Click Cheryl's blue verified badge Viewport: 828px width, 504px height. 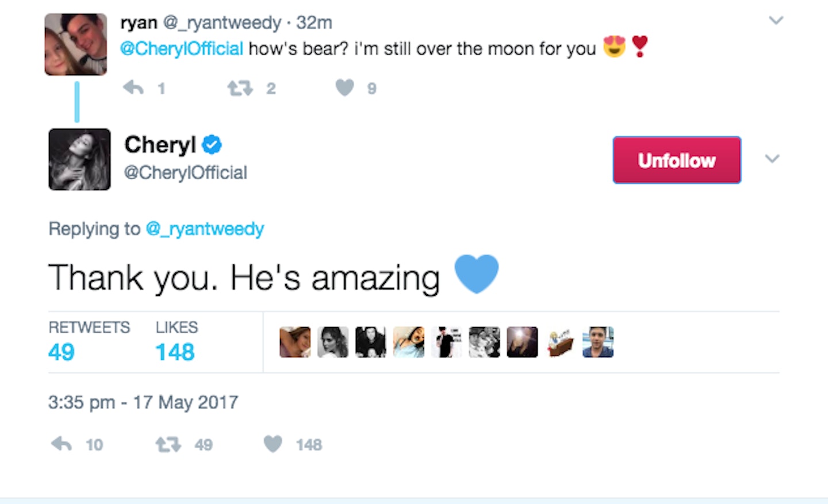point(212,145)
